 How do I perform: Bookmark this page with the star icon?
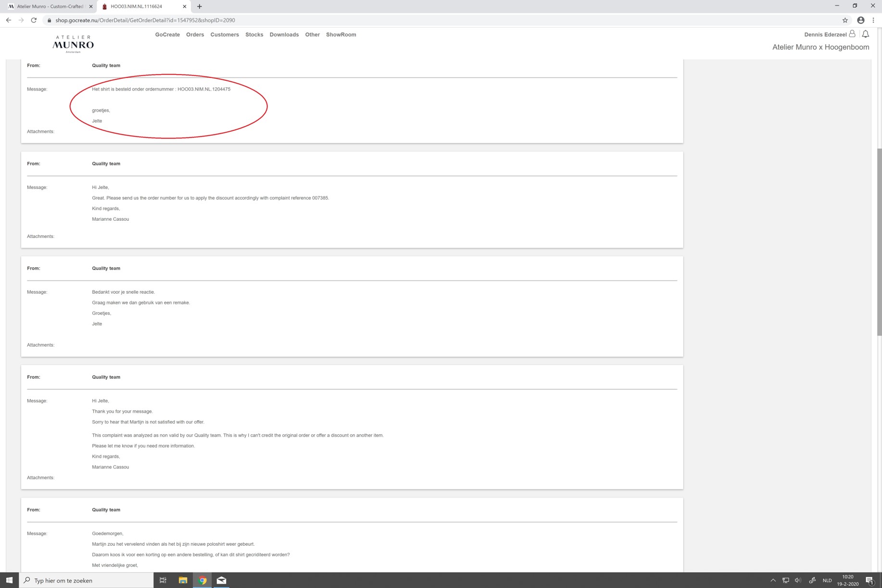pyautogui.click(x=845, y=20)
